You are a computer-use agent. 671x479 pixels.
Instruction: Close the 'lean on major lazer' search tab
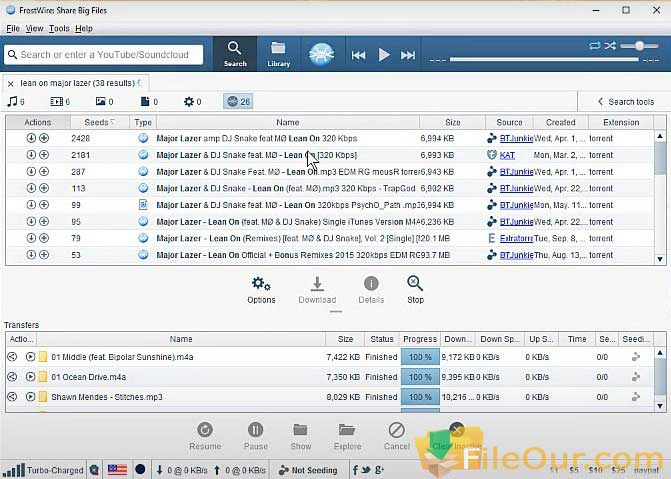pos(11,84)
